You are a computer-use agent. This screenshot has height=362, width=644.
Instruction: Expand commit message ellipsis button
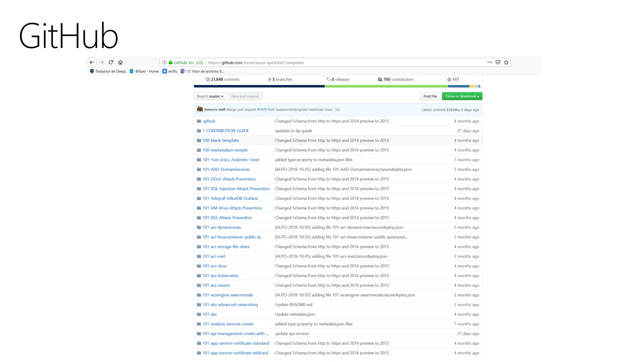pyautogui.click(x=337, y=110)
